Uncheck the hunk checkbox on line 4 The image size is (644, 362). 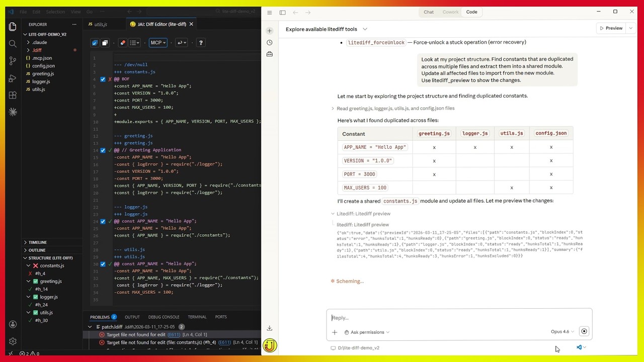(x=103, y=79)
